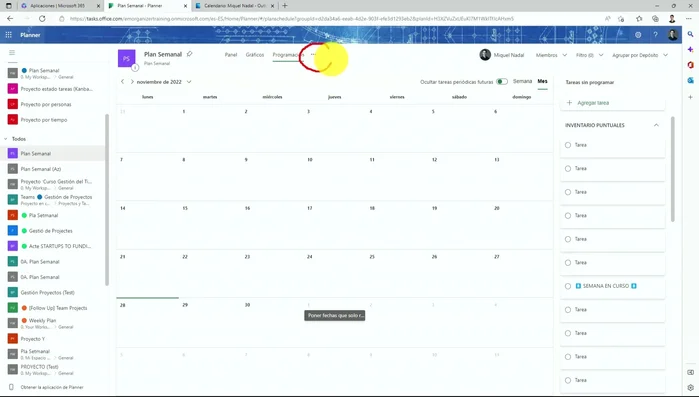Viewport: 699px width, 397px height.
Task: Open [Follow Up] Team Projects plan
Action: 53,308
